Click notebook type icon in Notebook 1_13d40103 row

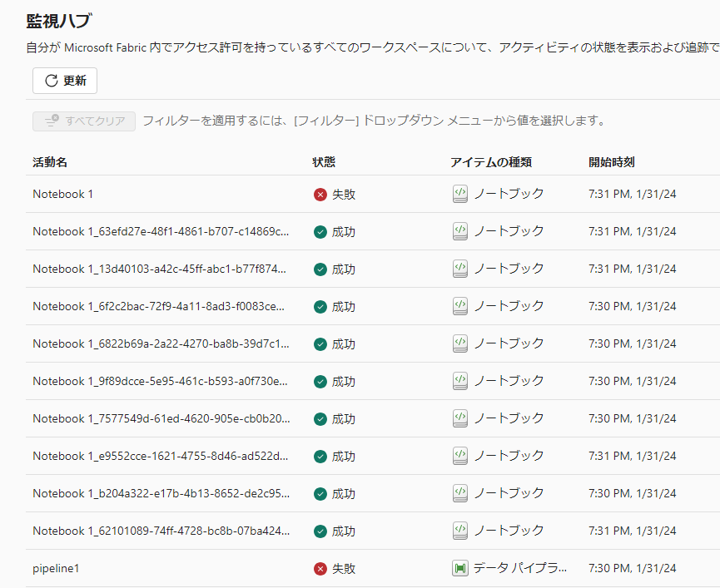460,269
